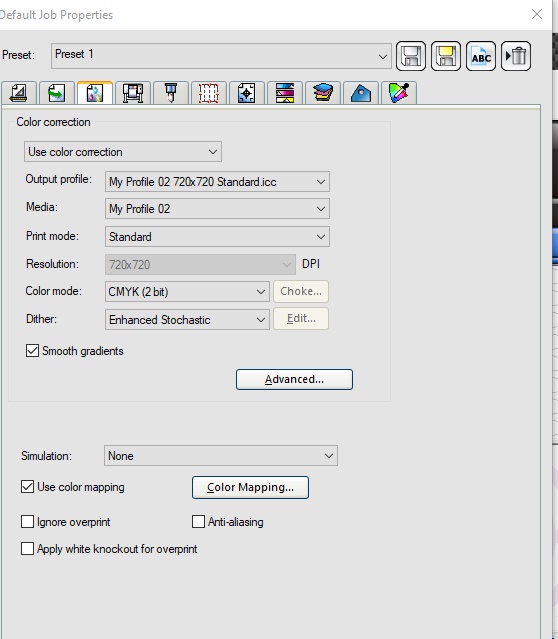Open the Print mode Standard dropdown
Screen dimensions: 558x639
tap(217, 236)
